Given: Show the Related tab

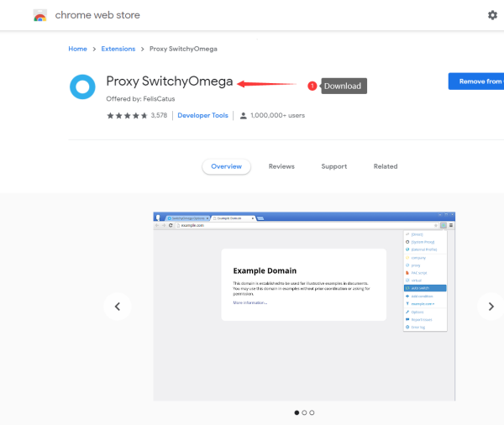Looking at the screenshot, I should click(x=386, y=166).
